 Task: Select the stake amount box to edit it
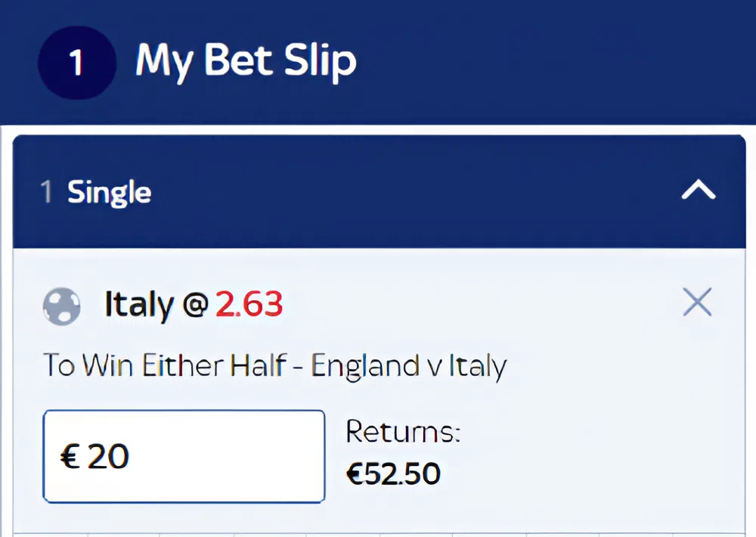pos(184,455)
